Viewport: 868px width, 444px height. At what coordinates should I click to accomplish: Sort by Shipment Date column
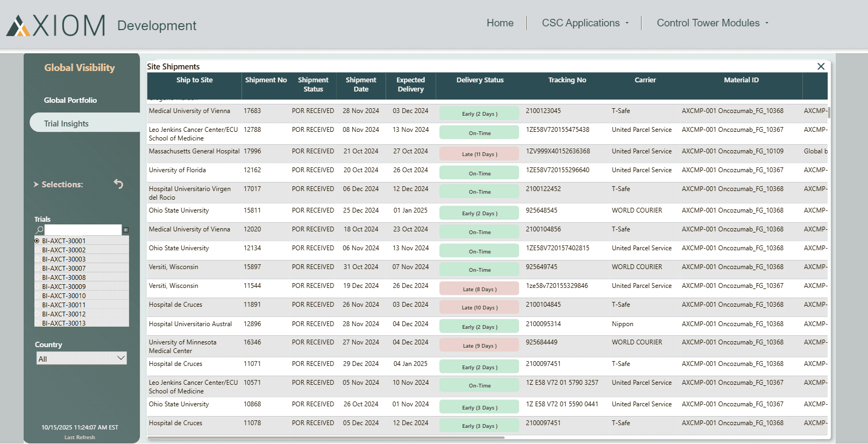point(361,84)
